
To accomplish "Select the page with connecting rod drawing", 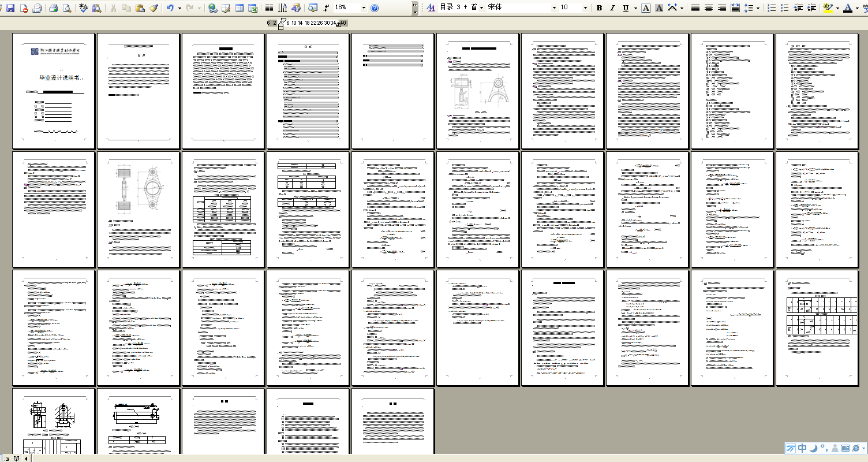I will 138,209.
